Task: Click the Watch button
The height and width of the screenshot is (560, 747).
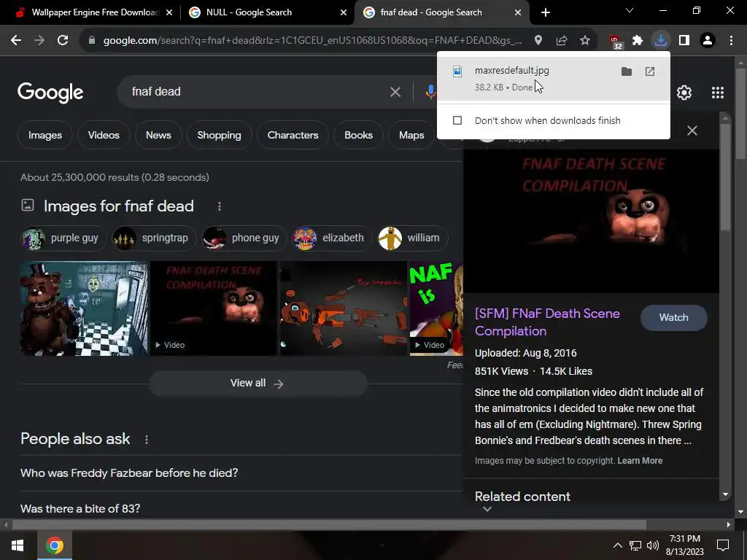Action: [673, 318]
